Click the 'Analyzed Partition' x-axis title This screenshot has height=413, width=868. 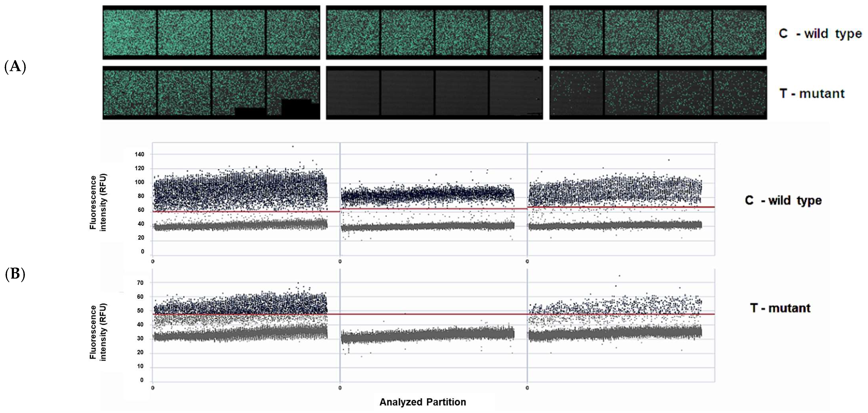[422, 402]
